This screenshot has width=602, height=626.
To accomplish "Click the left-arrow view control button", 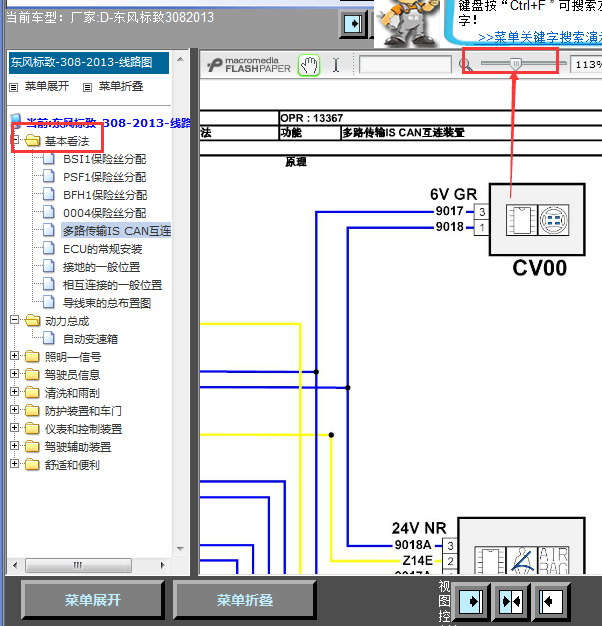I will click(551, 601).
